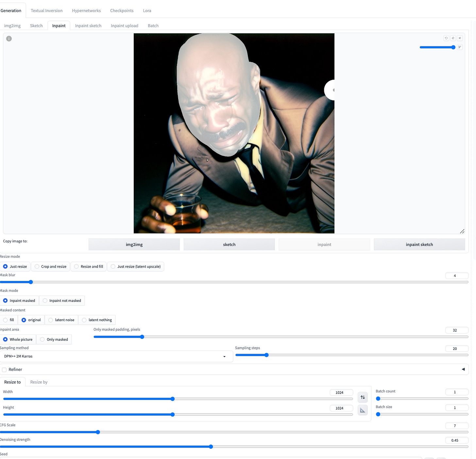Copy image to inpaint sketch button
This screenshot has width=476, height=459.
pyautogui.click(x=419, y=244)
